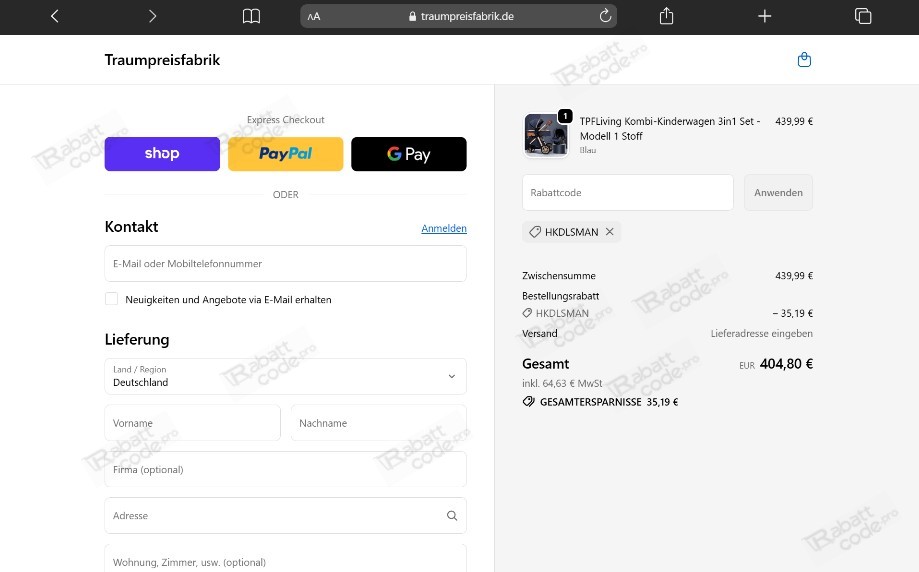Pay with Shop Pay express button
This screenshot has width=919, height=572.
coord(162,154)
